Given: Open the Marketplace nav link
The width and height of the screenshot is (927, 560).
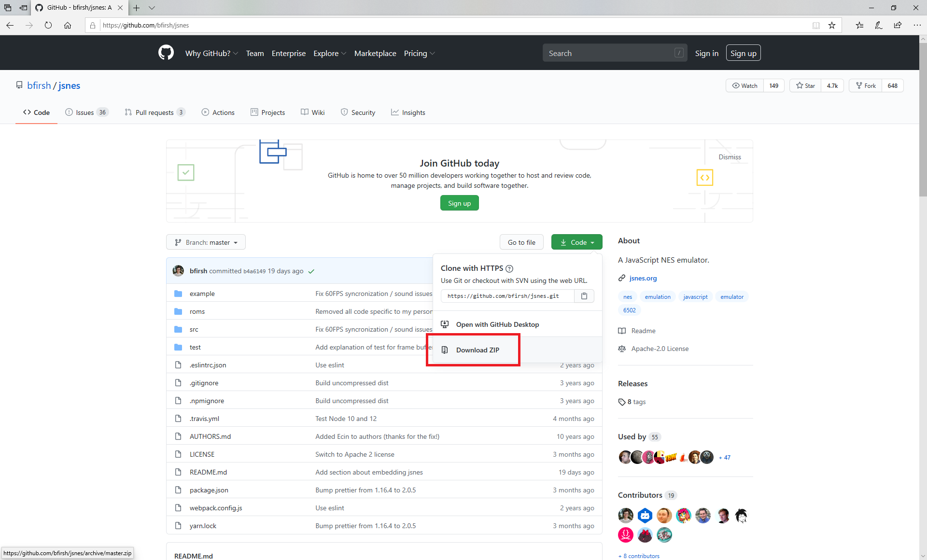Looking at the screenshot, I should 375,53.
